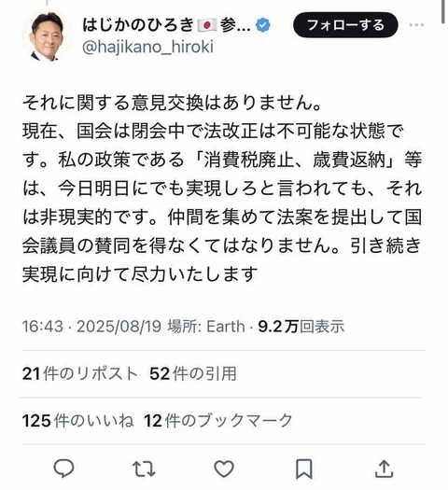View the 125件のいいね likes list
This screenshot has height=490, width=448.
tap(78, 420)
